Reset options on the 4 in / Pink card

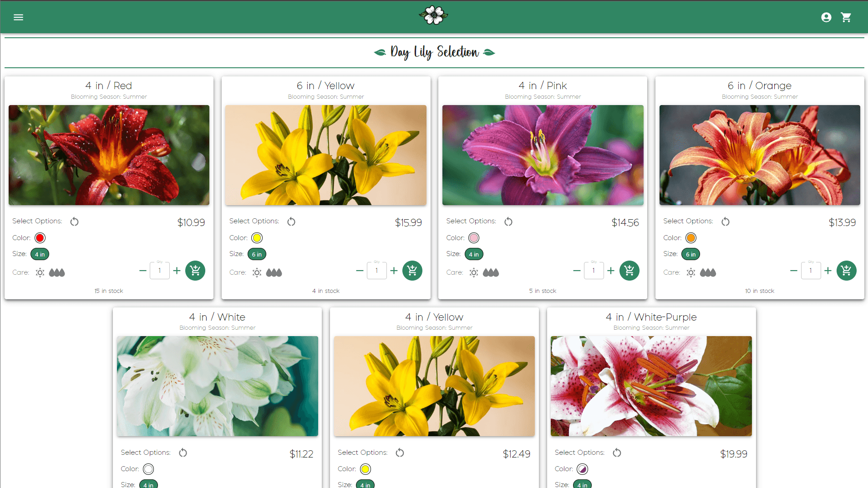pyautogui.click(x=508, y=221)
